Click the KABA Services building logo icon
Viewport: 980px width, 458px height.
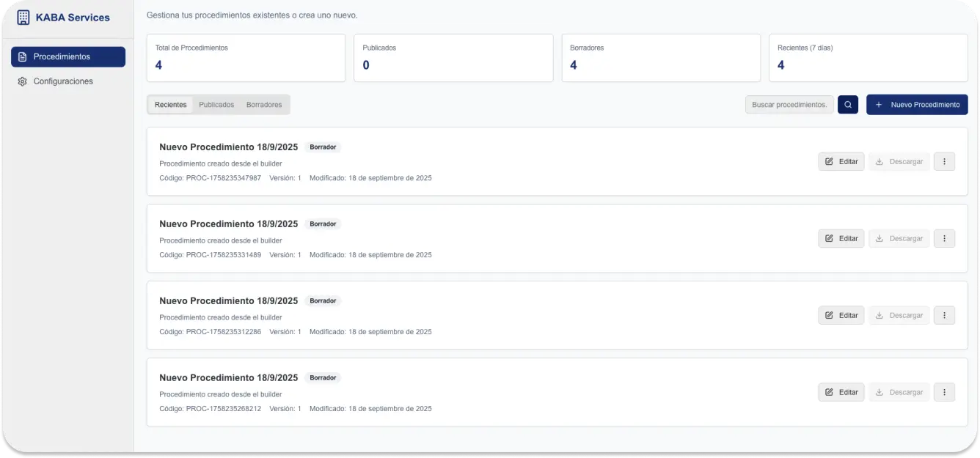(23, 18)
